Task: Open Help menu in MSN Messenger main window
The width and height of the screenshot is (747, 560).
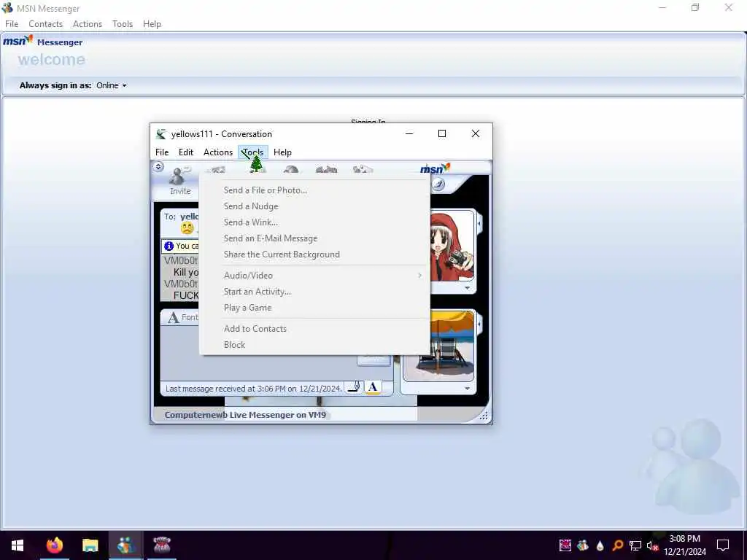Action: click(x=152, y=24)
